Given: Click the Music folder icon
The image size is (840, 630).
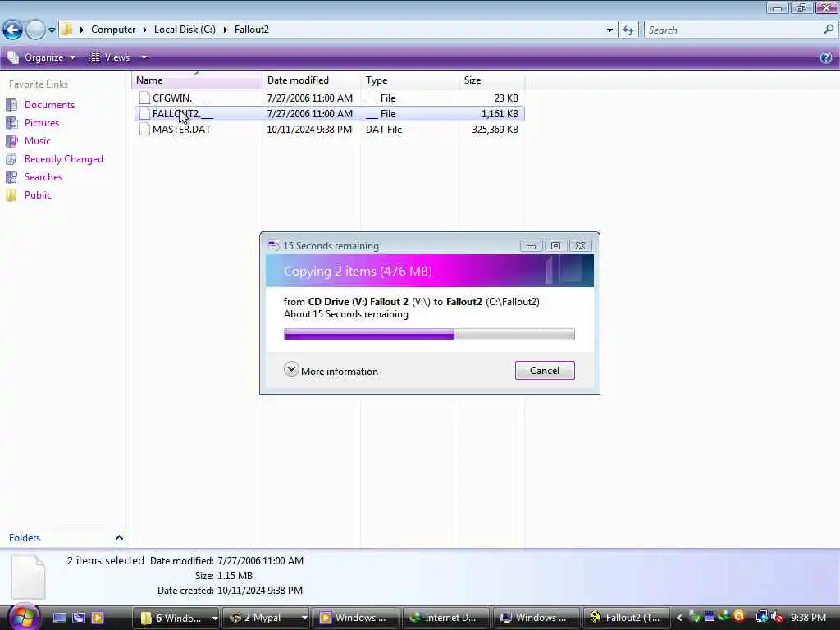Looking at the screenshot, I should (11, 141).
